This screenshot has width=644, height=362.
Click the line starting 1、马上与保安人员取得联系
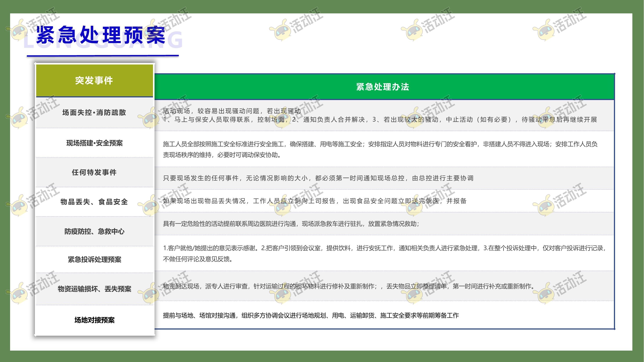pos(380,120)
